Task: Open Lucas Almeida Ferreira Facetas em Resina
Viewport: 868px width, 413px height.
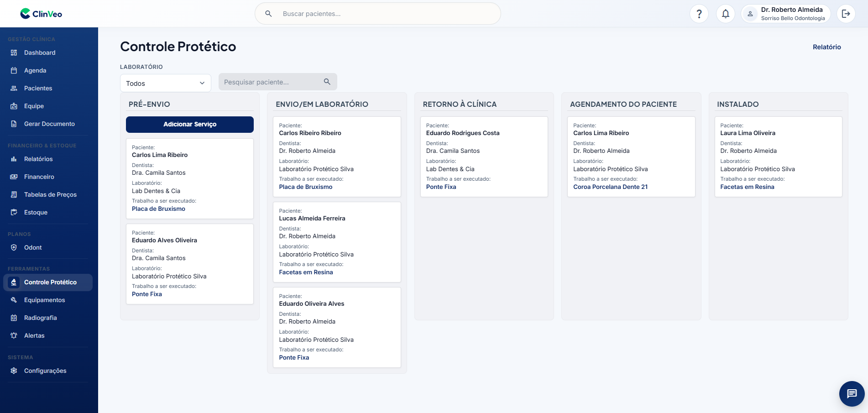Action: [x=306, y=272]
